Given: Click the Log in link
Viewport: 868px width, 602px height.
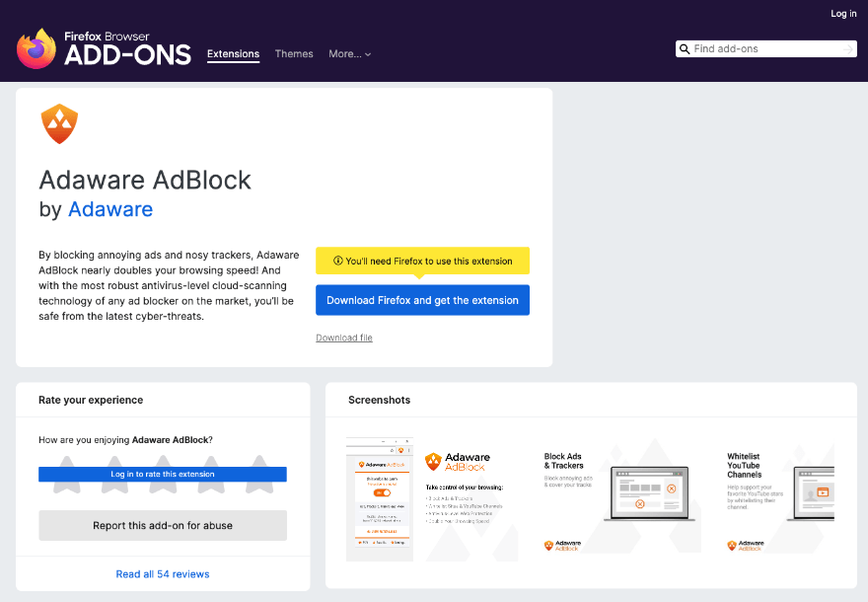Looking at the screenshot, I should (x=843, y=14).
